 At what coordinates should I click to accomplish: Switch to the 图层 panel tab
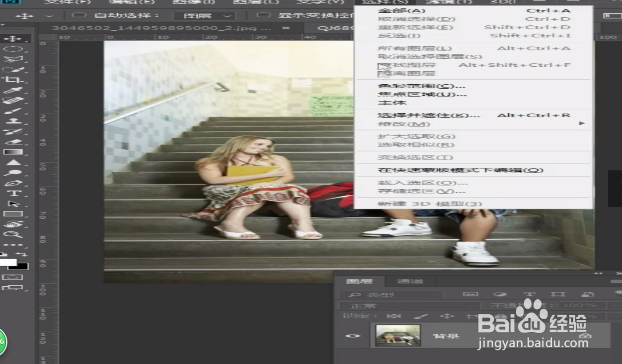[x=359, y=281]
